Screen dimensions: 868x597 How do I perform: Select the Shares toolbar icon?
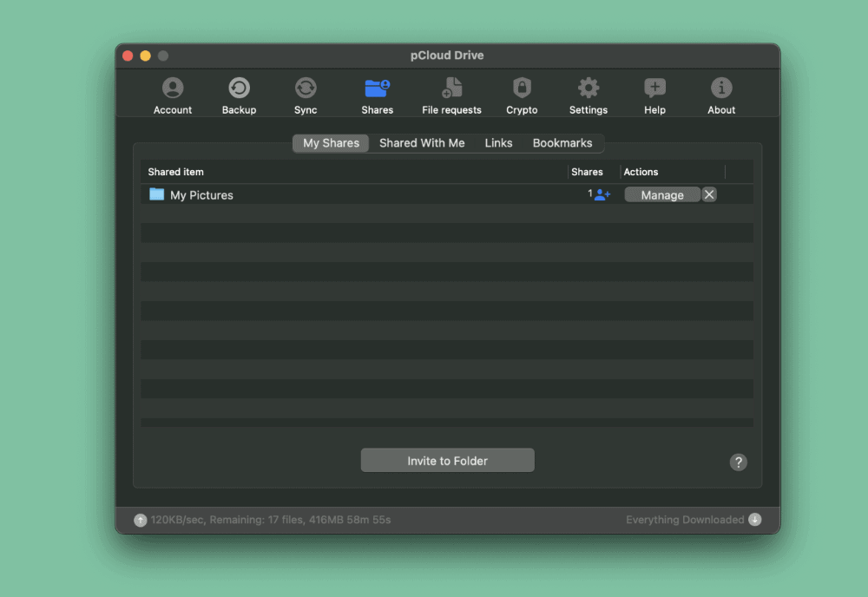378,95
